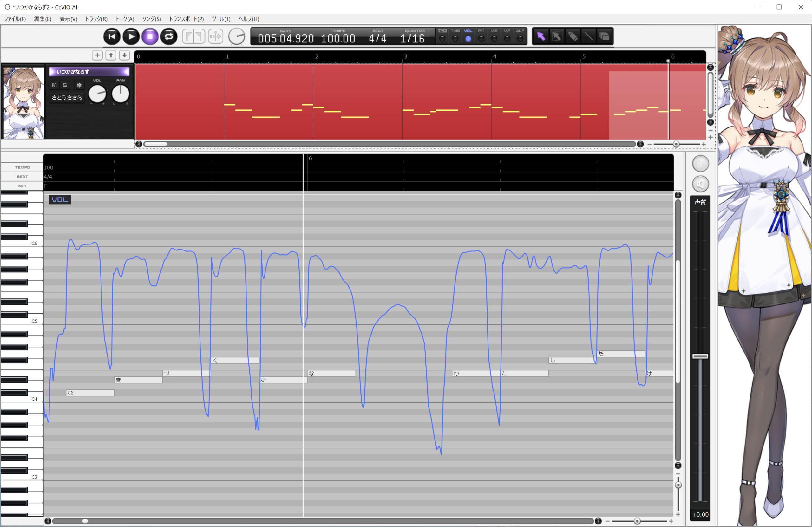Click the VOL label in piano roll
This screenshot has width=812, height=527.
point(60,199)
